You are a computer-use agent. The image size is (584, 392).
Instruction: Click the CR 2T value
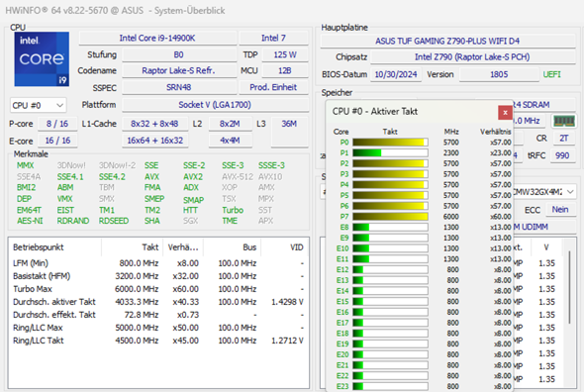coord(564,139)
